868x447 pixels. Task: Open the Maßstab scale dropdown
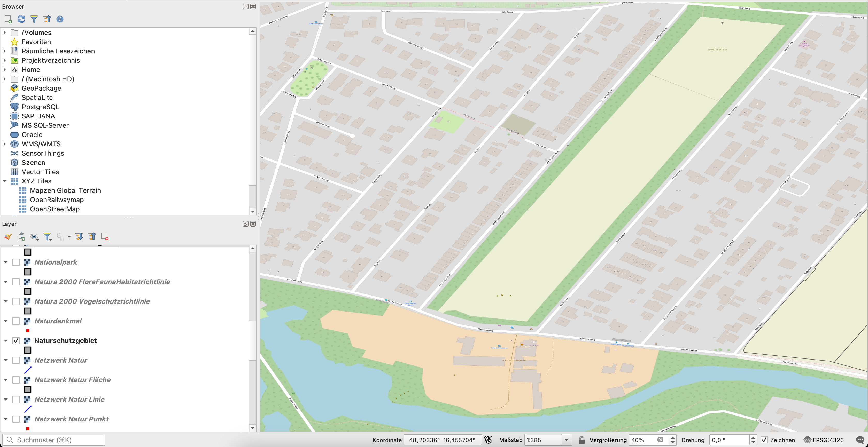(567, 440)
